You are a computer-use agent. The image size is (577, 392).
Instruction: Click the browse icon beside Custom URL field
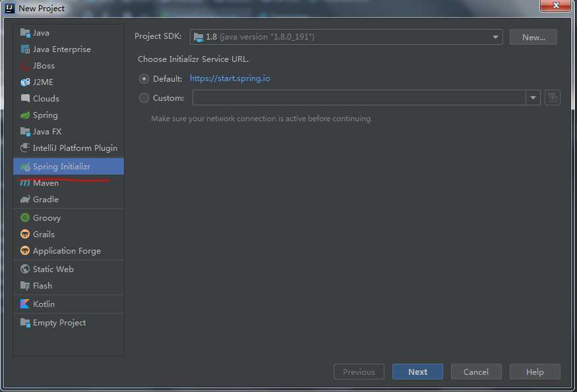[553, 98]
